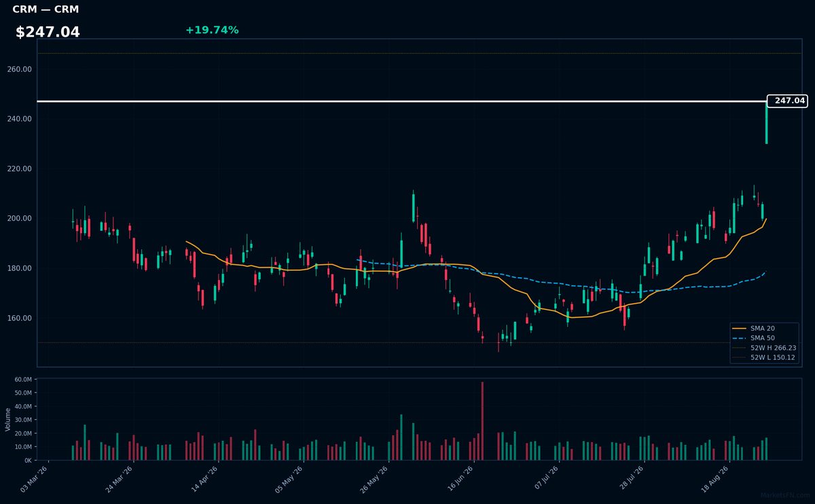Click the 50.0M volume axis label
This screenshot has width=815, height=504.
point(24,393)
